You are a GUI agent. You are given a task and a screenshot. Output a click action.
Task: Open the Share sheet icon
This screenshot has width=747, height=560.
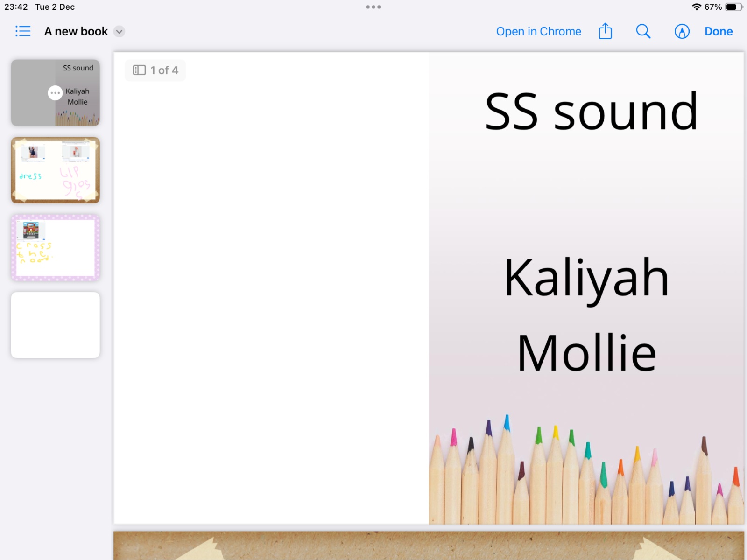[605, 31]
